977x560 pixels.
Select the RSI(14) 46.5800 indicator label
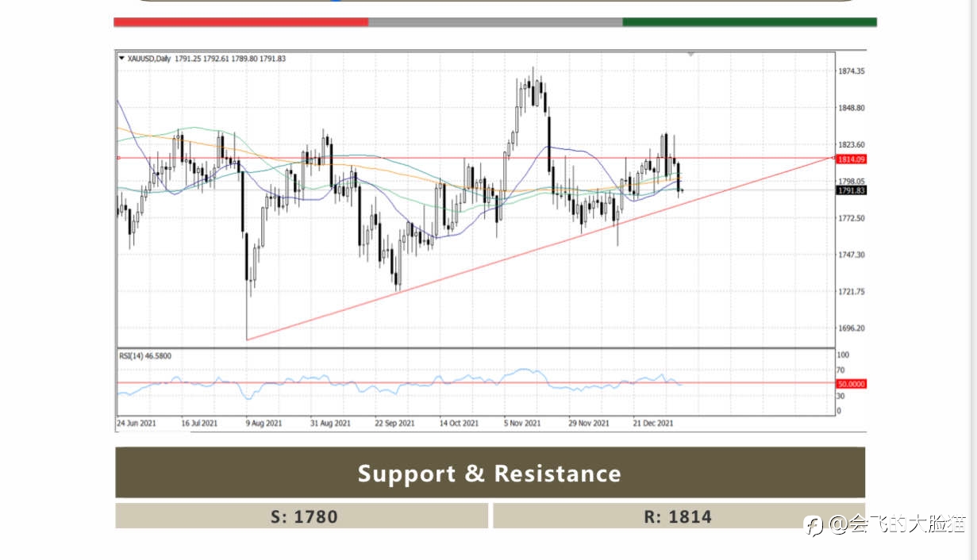(145, 356)
